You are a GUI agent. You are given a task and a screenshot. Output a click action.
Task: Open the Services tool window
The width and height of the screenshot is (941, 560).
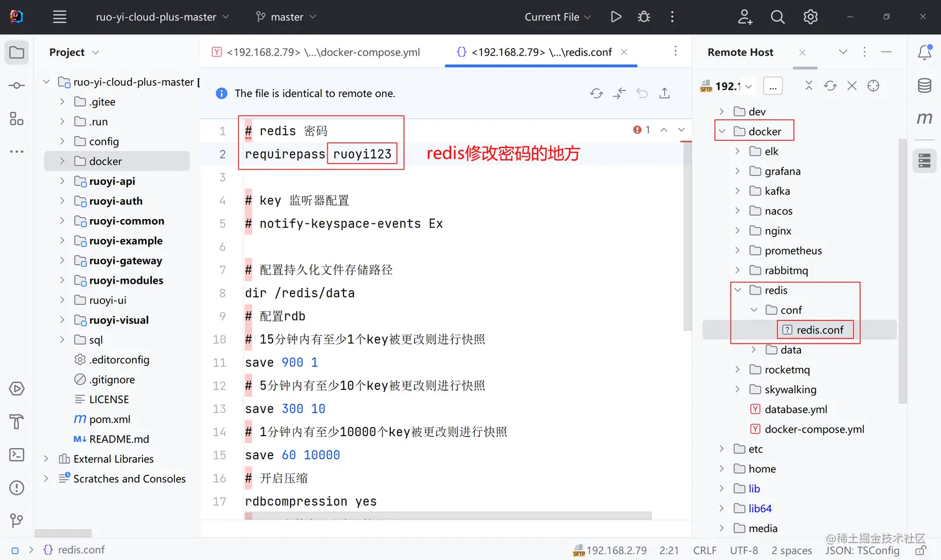pyautogui.click(x=17, y=389)
